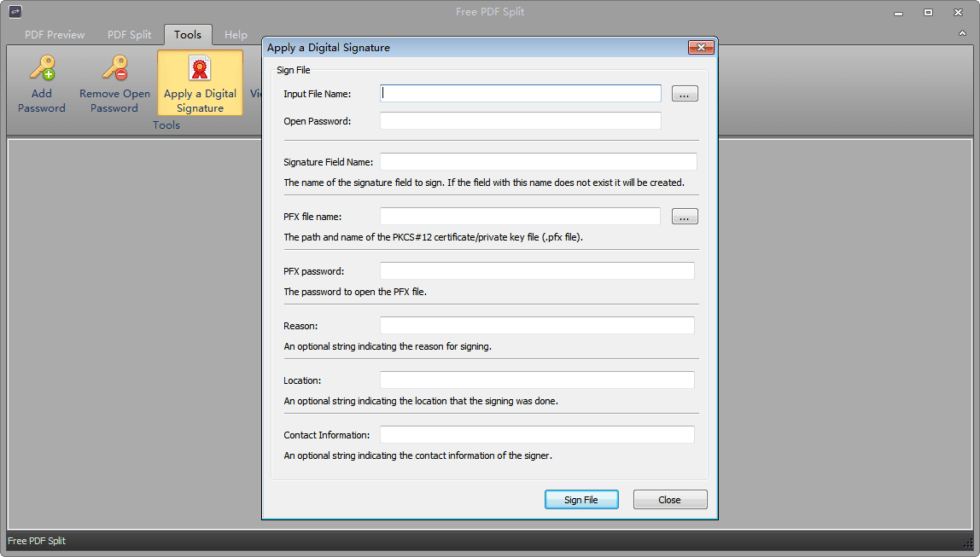980x557 pixels.
Task: Close the Apply a Digital Signature dialog
Action: coord(701,48)
